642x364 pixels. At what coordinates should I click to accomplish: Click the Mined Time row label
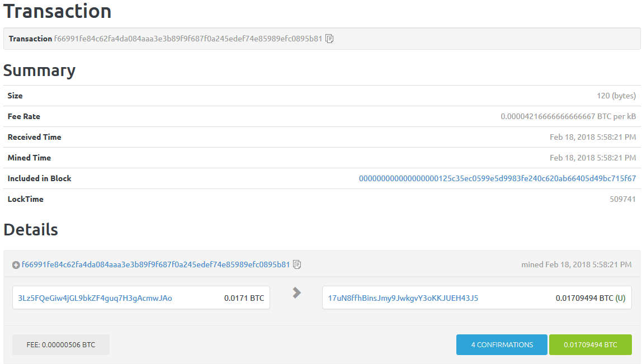click(29, 158)
